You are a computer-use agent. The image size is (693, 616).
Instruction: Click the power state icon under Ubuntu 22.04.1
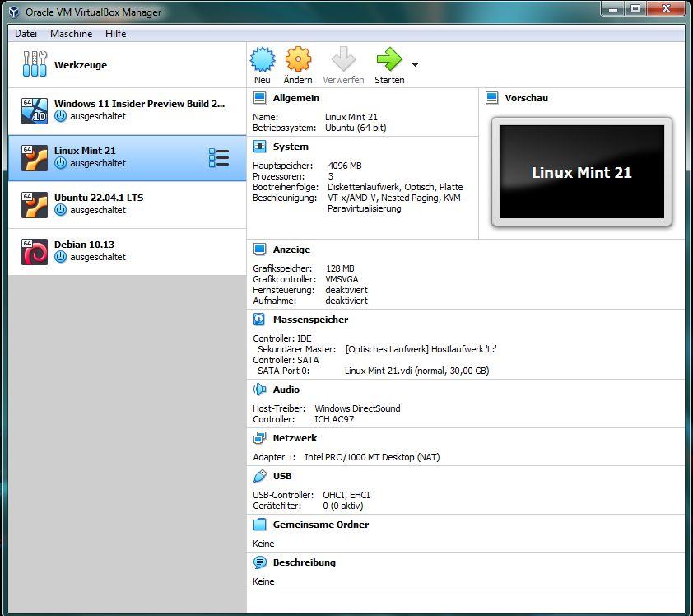coord(61,210)
